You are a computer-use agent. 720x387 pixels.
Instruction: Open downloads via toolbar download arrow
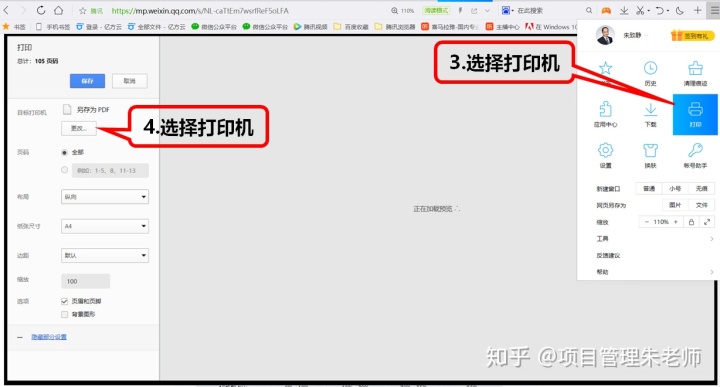pyautogui.click(x=624, y=10)
